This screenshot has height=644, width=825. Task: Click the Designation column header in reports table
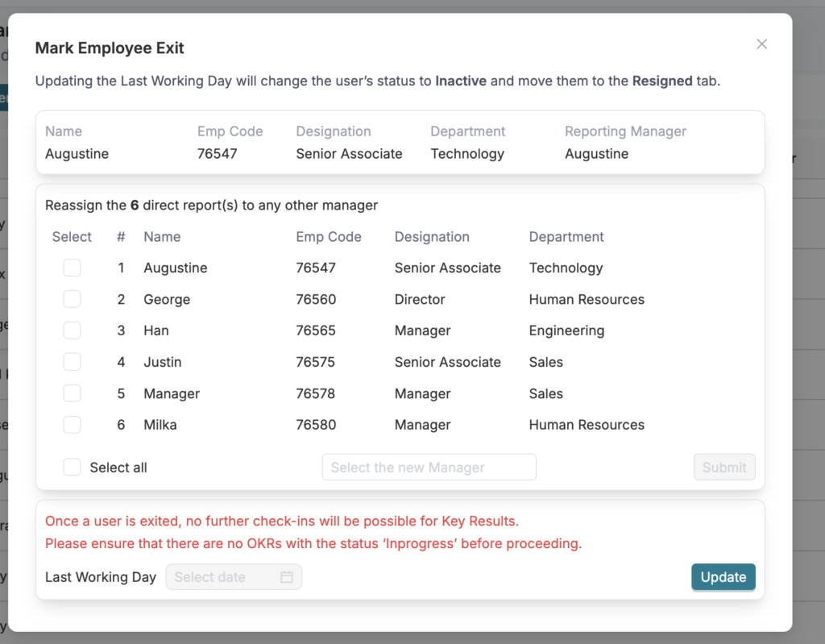(x=432, y=237)
